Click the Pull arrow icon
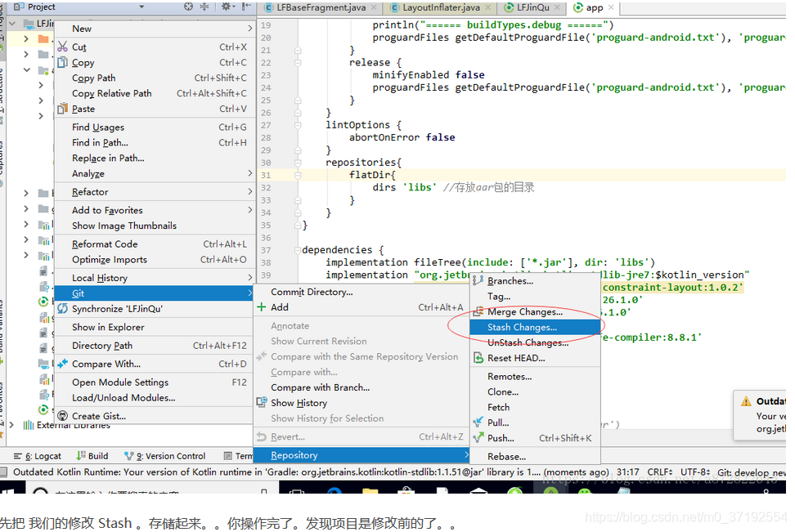The height and width of the screenshot is (532, 795). pyautogui.click(x=478, y=422)
